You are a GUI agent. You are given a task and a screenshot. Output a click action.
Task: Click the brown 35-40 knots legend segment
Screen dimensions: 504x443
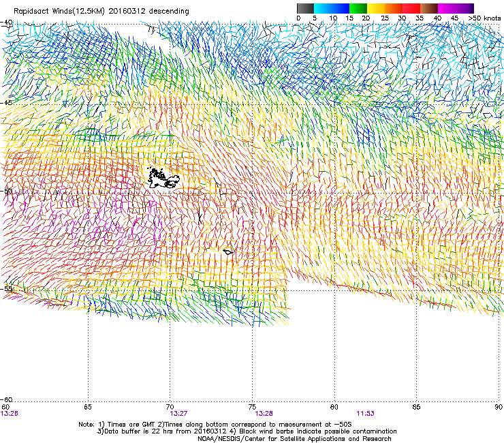pos(429,8)
